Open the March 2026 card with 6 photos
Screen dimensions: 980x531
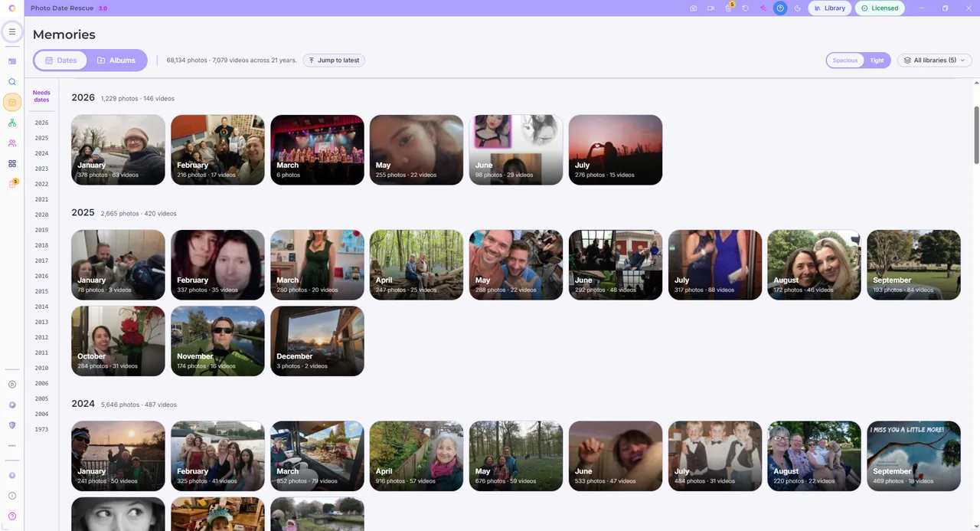point(317,149)
